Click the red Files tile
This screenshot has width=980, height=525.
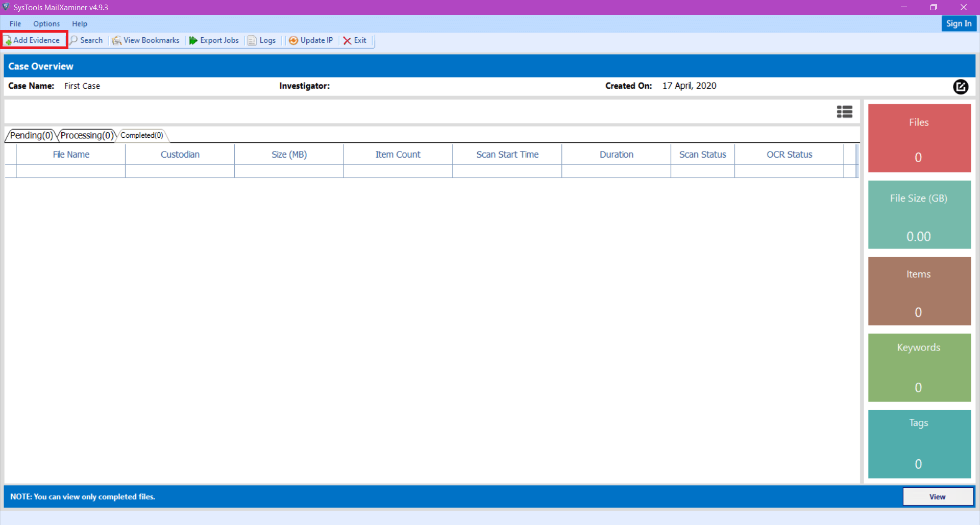point(919,138)
